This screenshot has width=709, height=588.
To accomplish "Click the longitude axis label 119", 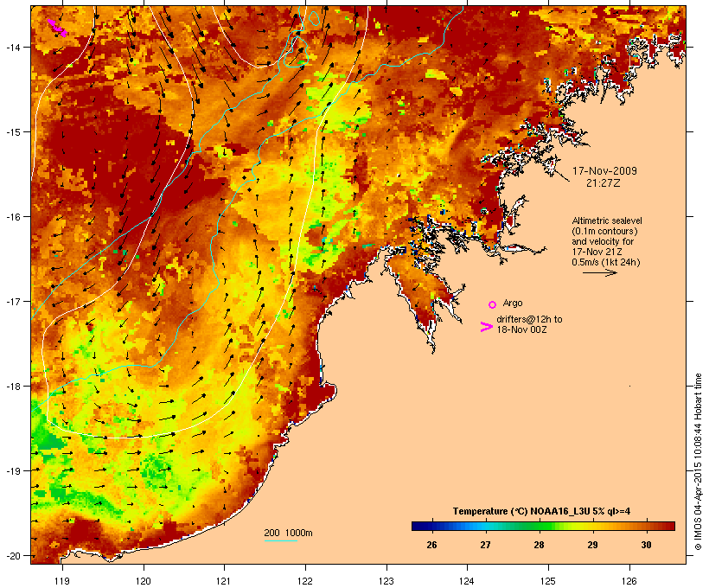I will tap(62, 581).
